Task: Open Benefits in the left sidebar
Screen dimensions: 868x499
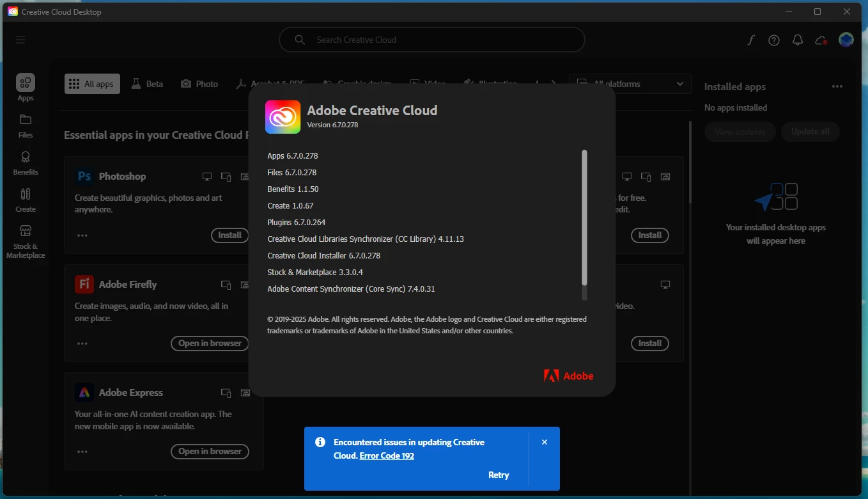Action: 26,163
